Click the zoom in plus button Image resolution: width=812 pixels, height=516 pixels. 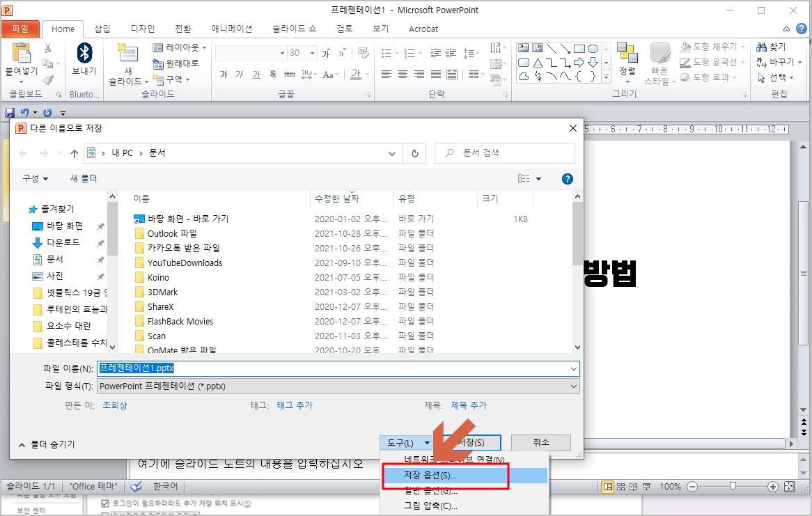point(772,487)
